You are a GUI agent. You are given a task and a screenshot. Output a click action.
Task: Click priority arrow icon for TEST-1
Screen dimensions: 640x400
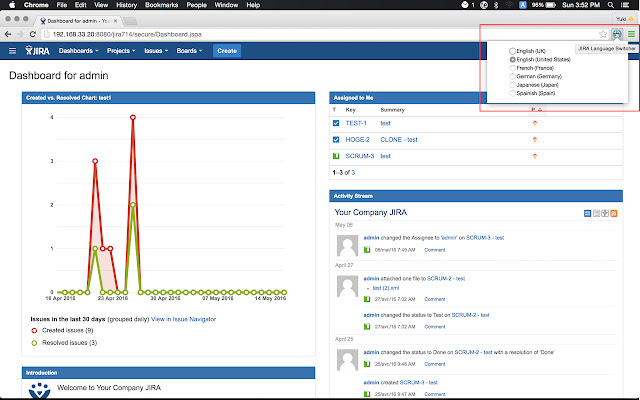point(535,123)
